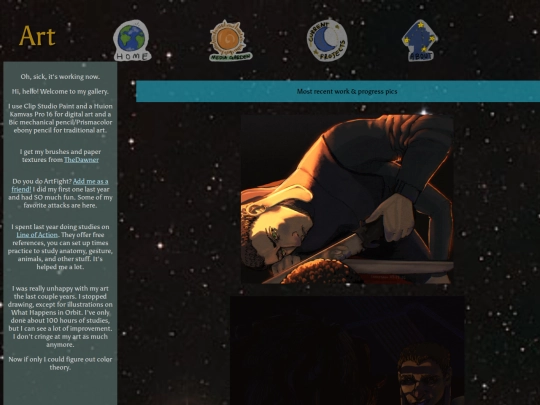The width and height of the screenshot is (540, 405).
Task: Click the Clip Studio Paint paragraph
Action: pos(60,118)
